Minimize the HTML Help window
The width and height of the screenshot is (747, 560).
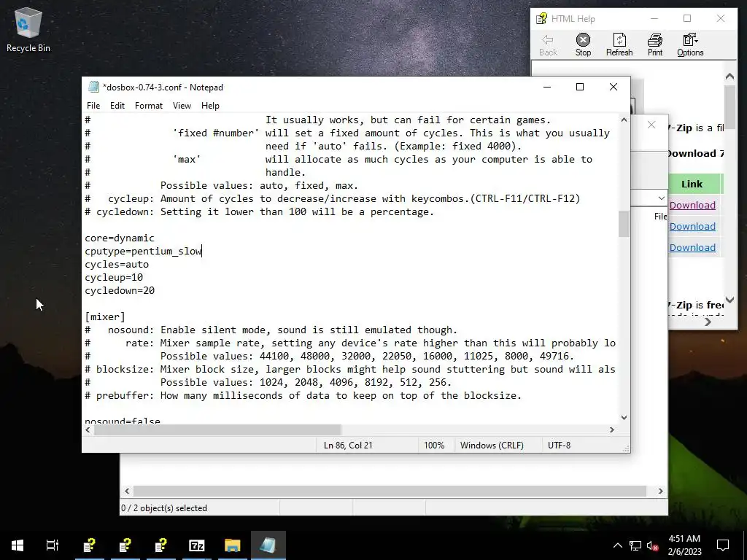[x=654, y=18]
